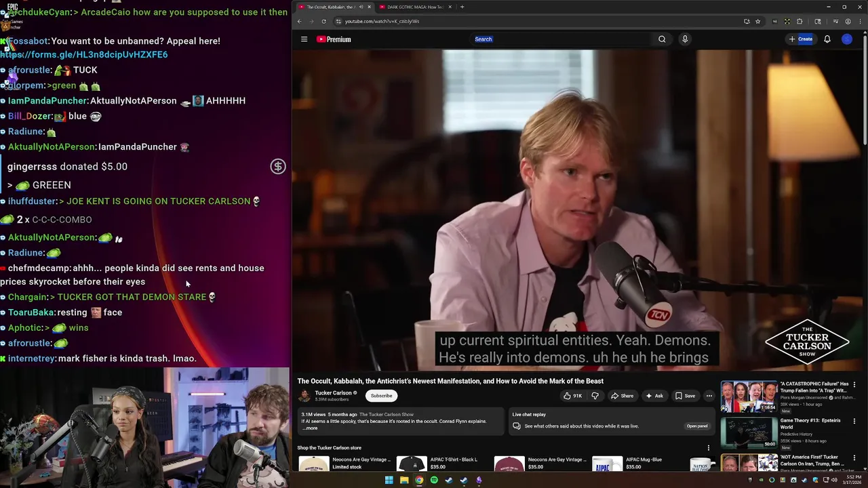Click the YouTube search field
868x488 pixels.
click(x=561, y=39)
